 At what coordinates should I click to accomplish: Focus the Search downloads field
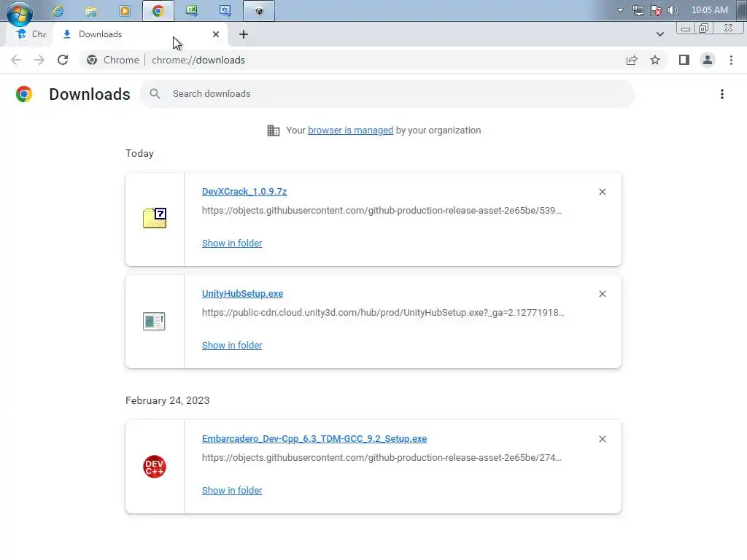387,94
